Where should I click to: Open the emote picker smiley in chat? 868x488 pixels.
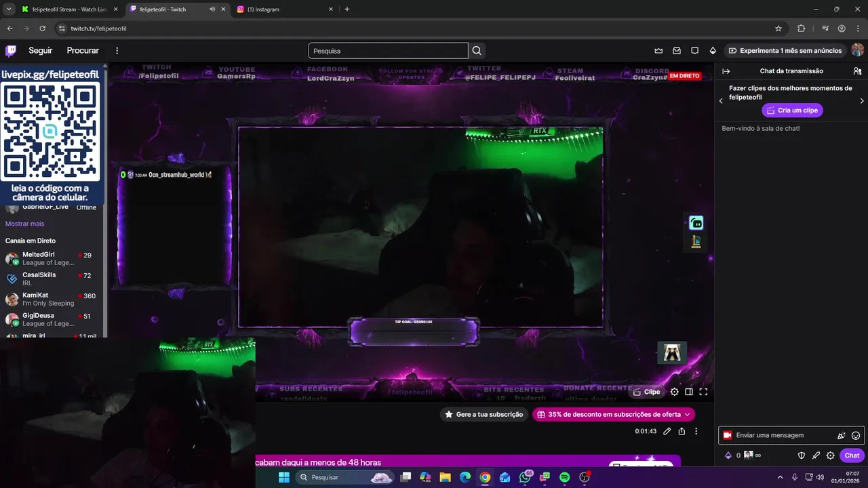point(856,436)
